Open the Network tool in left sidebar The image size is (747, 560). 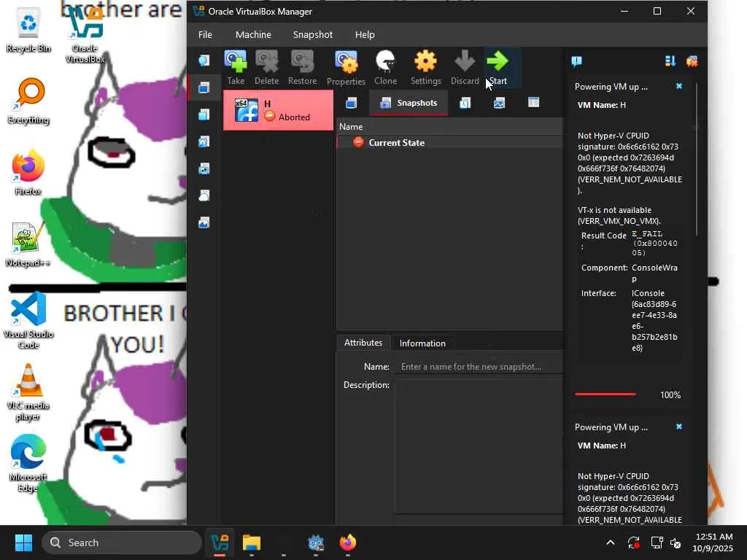coord(204,168)
